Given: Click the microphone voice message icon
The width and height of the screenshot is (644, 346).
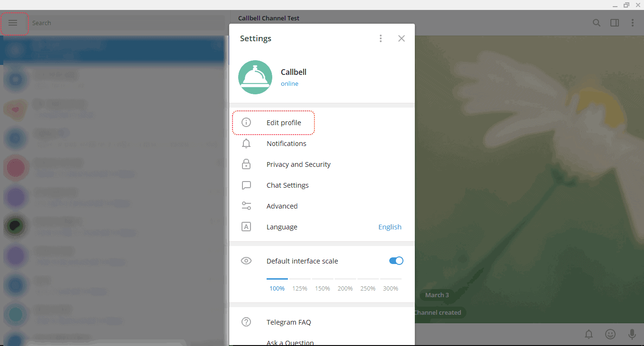Looking at the screenshot, I should pyautogui.click(x=632, y=334).
